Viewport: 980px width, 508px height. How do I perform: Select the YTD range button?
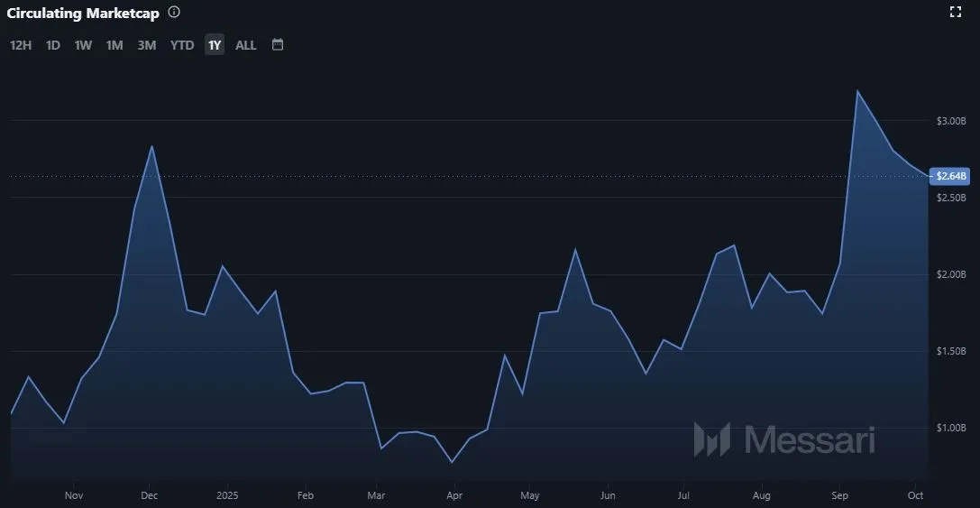(182, 45)
